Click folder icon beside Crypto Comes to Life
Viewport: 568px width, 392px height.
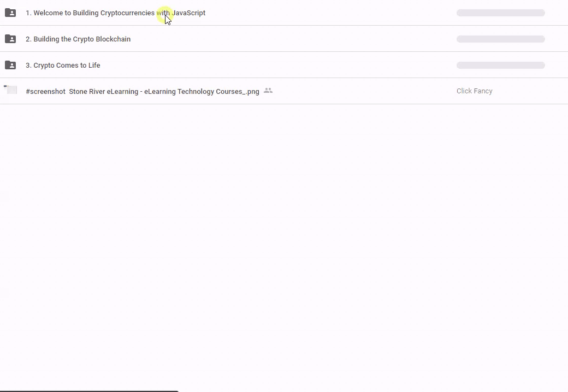click(x=10, y=65)
